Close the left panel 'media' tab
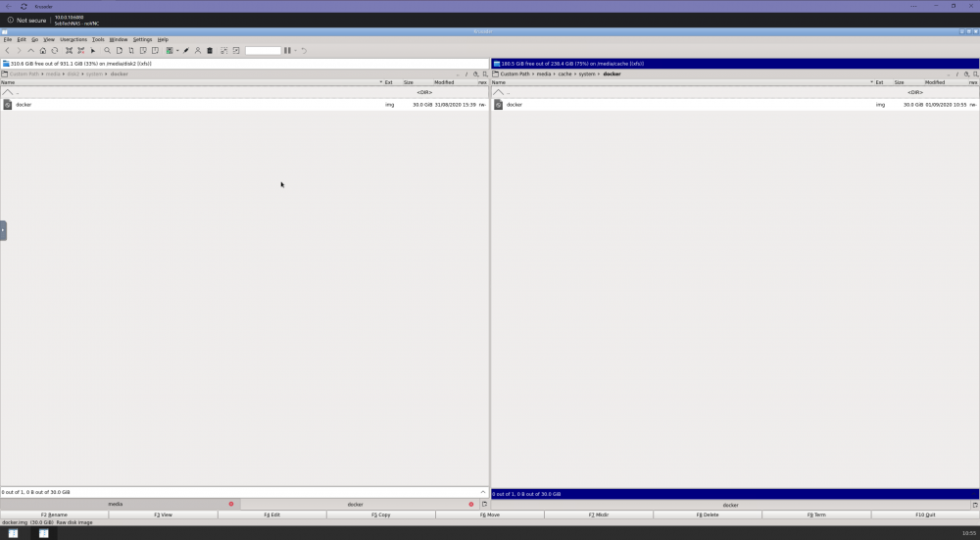 coord(230,504)
